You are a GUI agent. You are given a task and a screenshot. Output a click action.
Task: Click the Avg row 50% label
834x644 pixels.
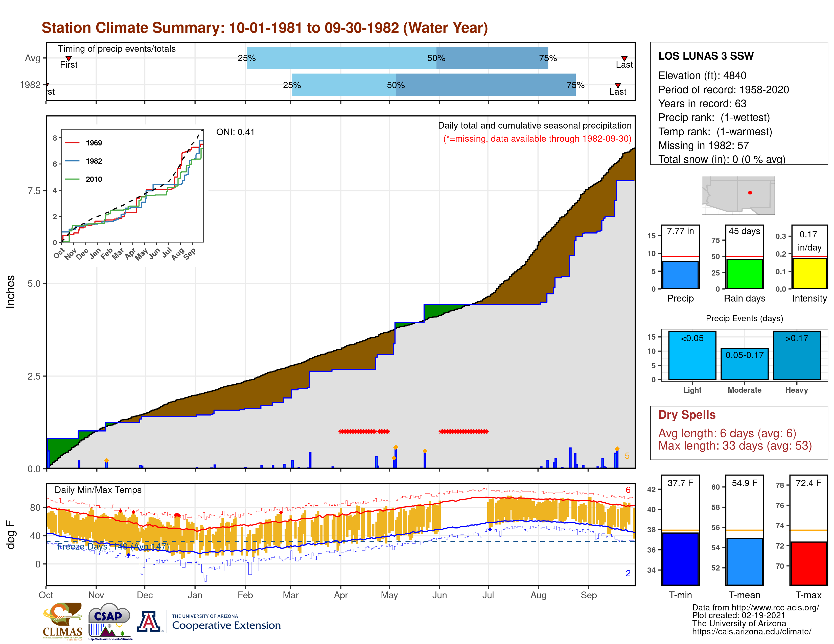pos(436,58)
